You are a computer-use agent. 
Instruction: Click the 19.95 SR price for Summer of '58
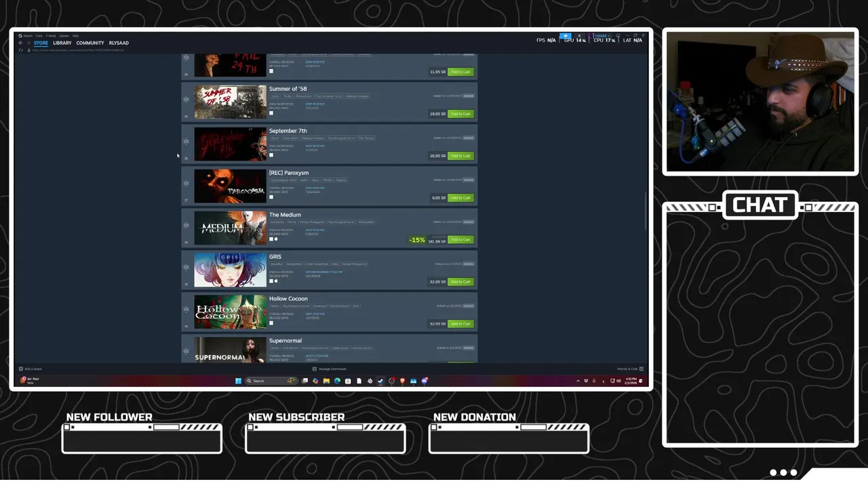click(x=437, y=114)
